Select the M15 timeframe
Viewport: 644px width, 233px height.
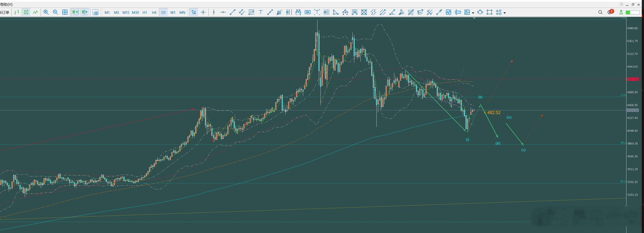point(126,12)
